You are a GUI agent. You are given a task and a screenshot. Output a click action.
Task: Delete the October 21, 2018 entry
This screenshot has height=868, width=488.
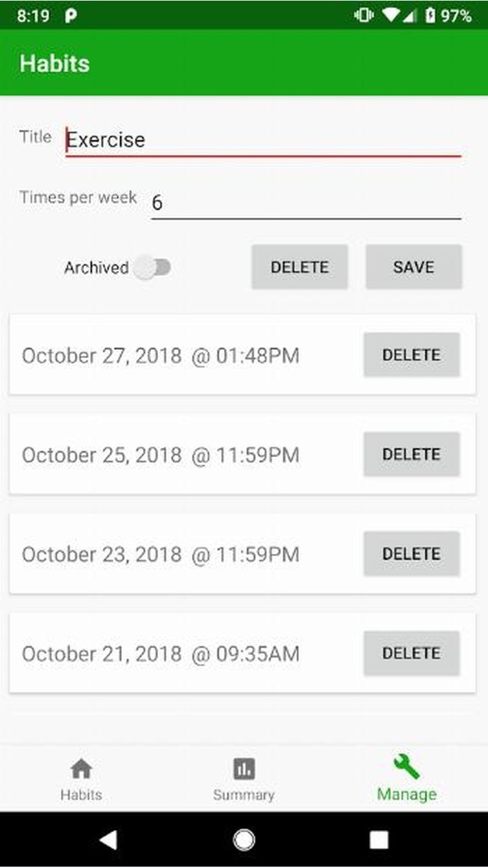[x=411, y=653]
